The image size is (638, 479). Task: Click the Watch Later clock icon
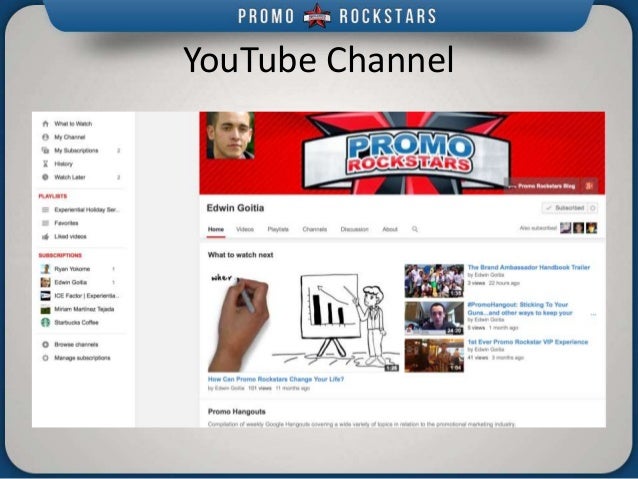coord(45,177)
